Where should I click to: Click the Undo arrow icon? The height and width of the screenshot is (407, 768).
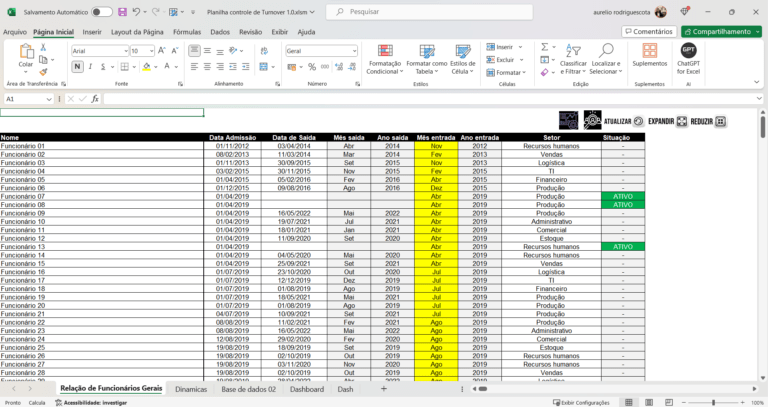137,12
